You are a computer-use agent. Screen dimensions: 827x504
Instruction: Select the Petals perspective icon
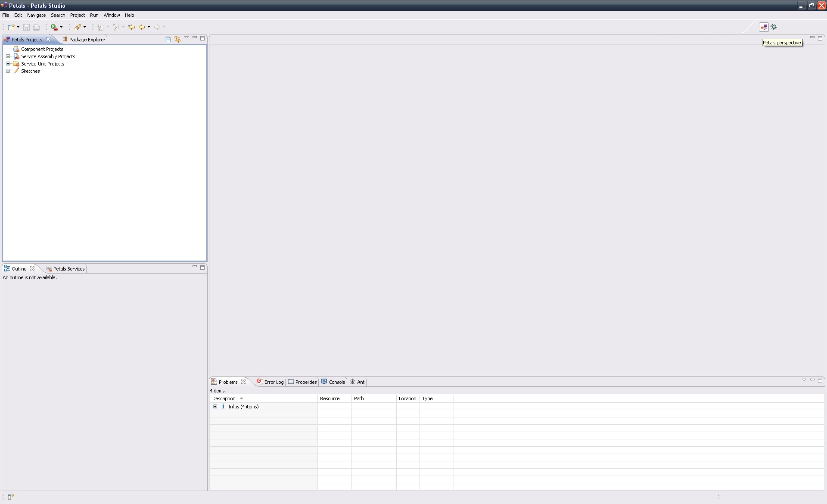tap(764, 27)
